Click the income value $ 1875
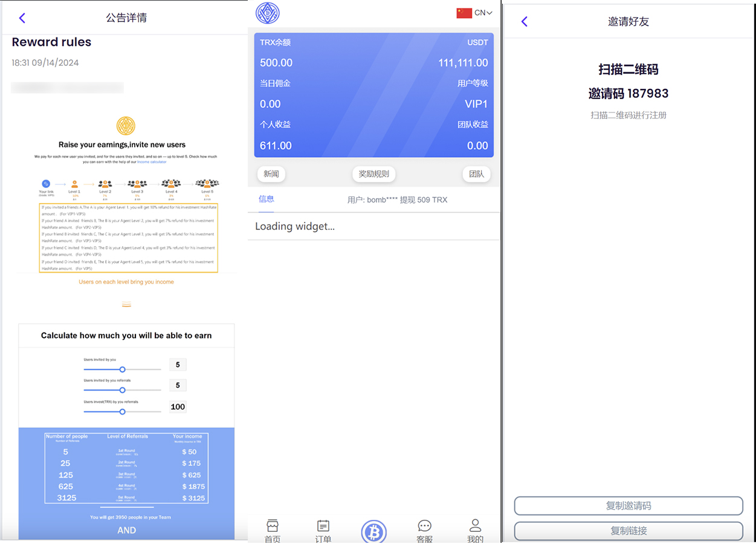This screenshot has height=544, width=756. tap(193, 487)
